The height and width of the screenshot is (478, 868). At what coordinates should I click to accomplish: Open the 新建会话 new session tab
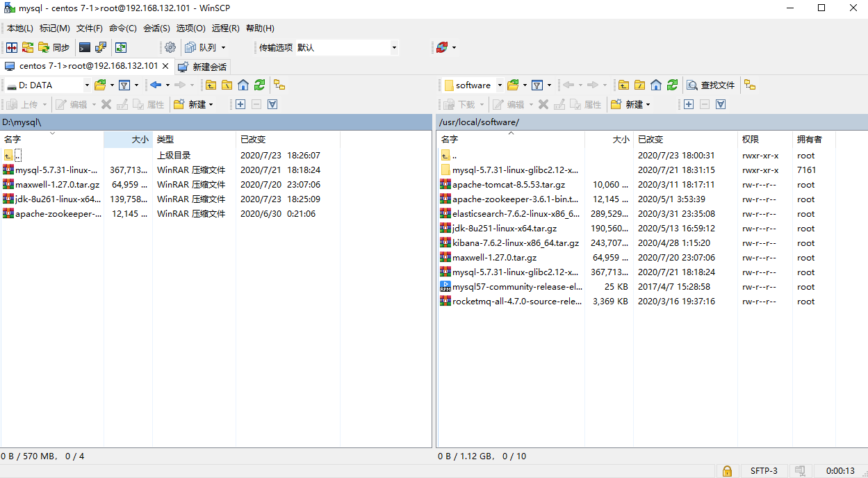(202, 67)
